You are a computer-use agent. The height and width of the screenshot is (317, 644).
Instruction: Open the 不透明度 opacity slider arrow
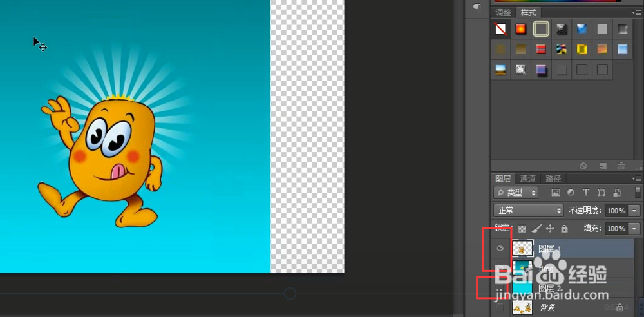pyautogui.click(x=635, y=211)
